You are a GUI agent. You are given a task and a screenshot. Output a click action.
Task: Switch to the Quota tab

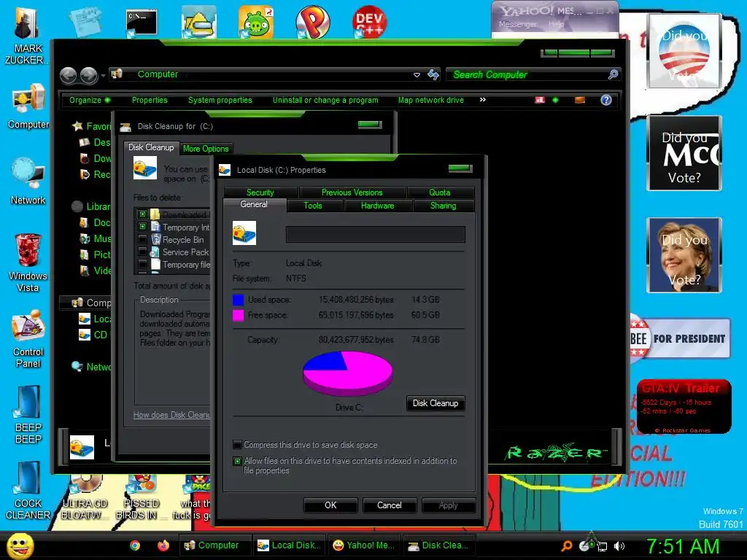439,192
